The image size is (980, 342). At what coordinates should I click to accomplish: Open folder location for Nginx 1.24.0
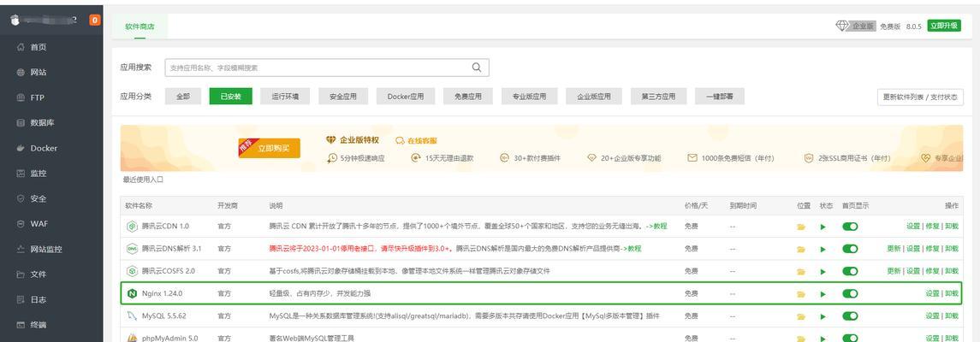[x=801, y=294]
